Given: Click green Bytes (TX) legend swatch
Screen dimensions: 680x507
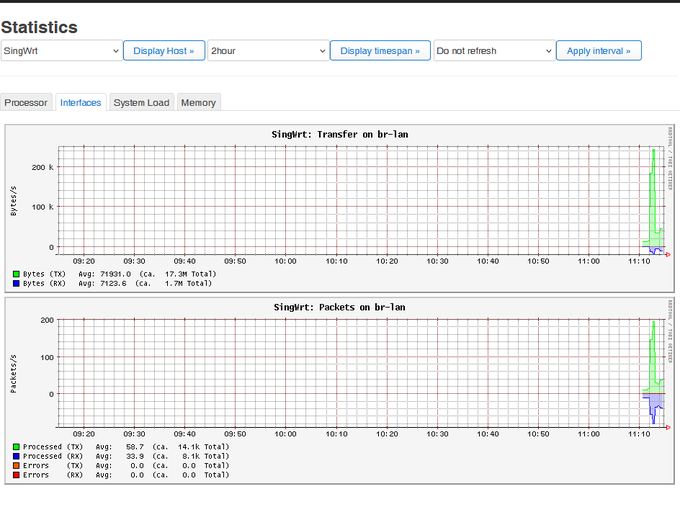Looking at the screenshot, I should 16,274.
